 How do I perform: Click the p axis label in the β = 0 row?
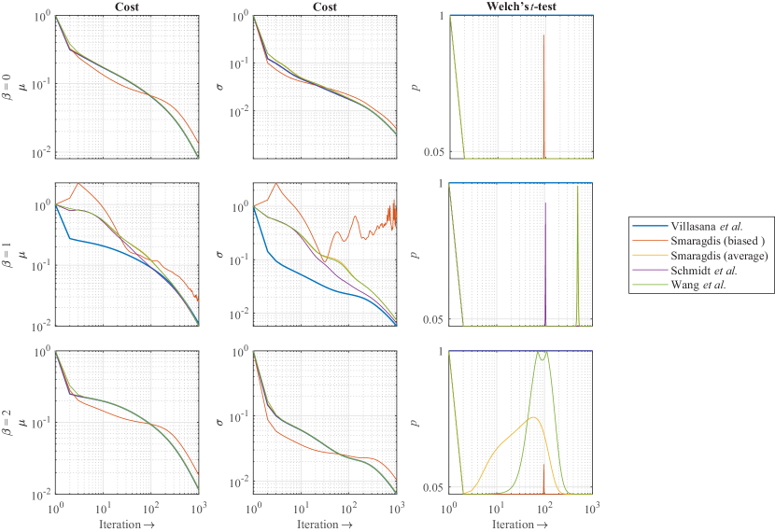coord(416,87)
